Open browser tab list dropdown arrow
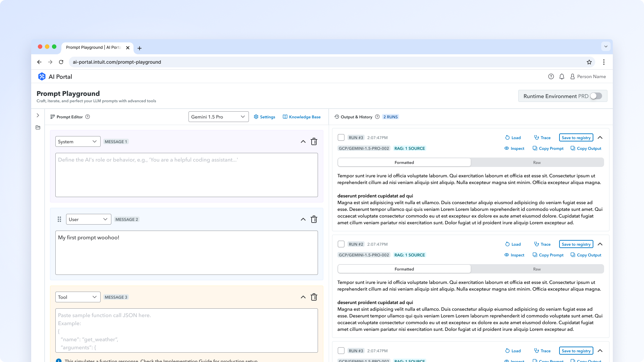The image size is (644, 362). click(x=606, y=47)
